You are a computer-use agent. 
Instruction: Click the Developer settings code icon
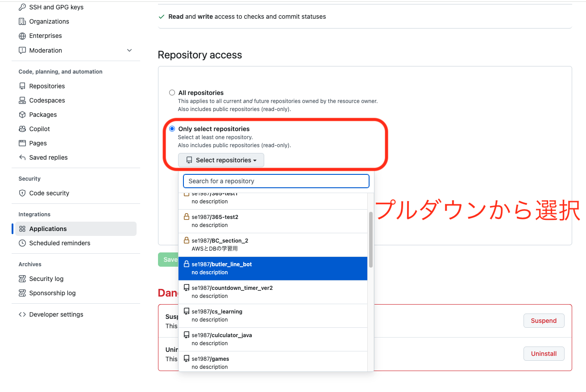pos(22,314)
